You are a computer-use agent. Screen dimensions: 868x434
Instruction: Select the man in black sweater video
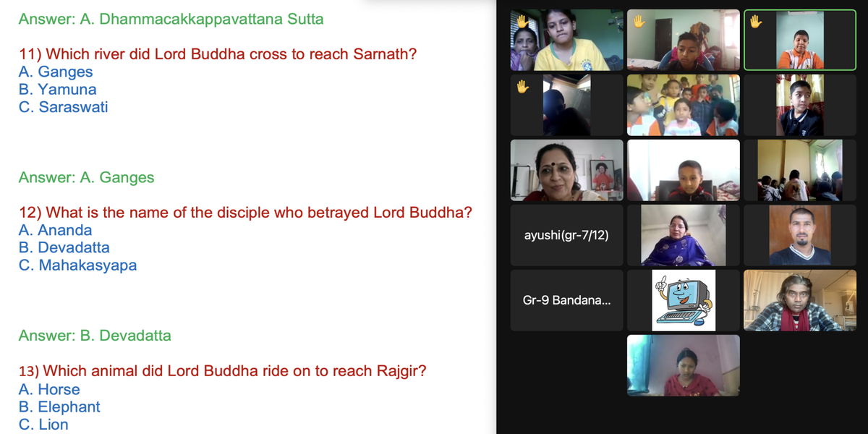800,235
